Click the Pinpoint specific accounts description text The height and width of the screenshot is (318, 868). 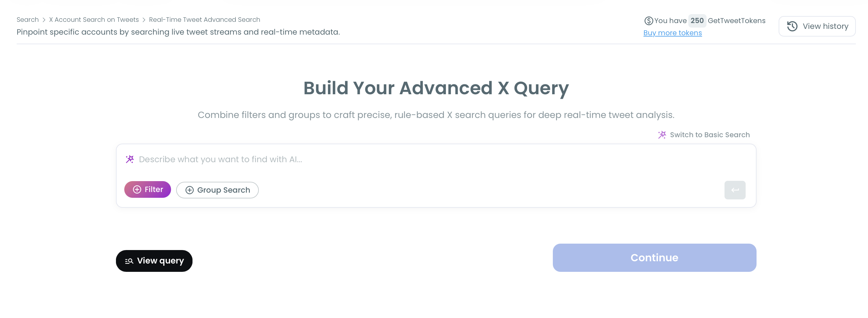(178, 32)
